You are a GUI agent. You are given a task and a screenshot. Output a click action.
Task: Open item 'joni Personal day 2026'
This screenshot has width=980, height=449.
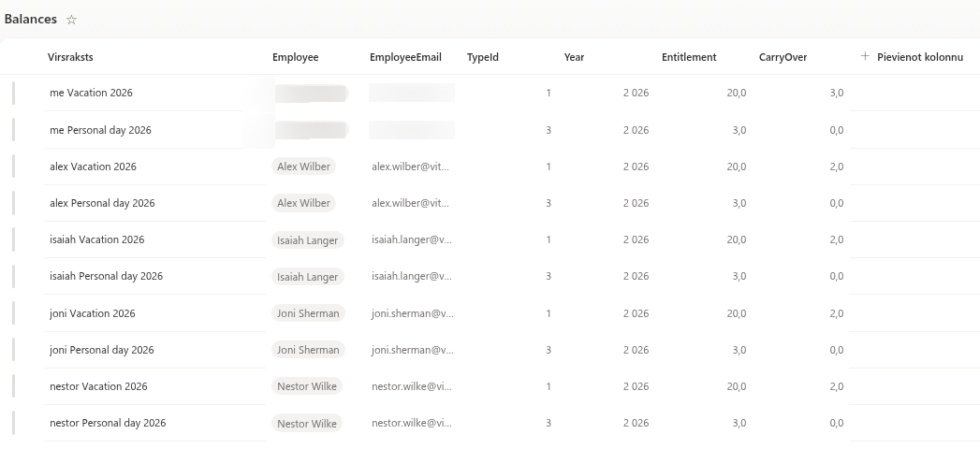[x=102, y=350]
